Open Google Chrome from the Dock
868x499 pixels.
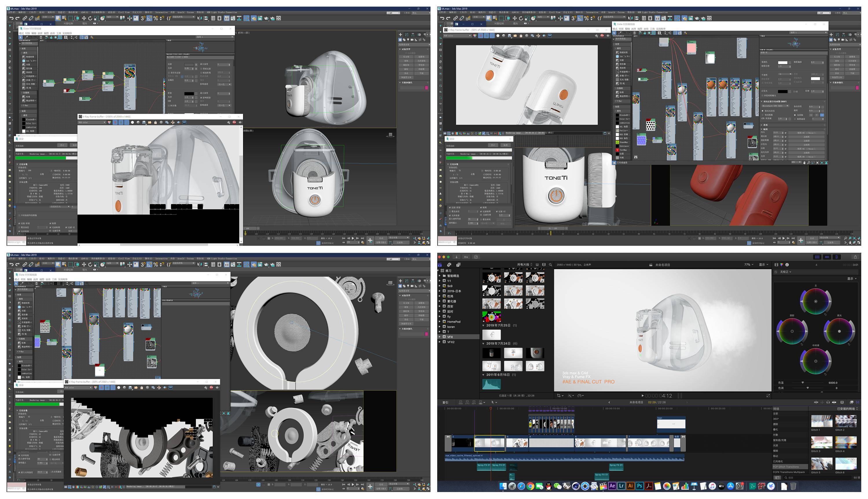530,486
